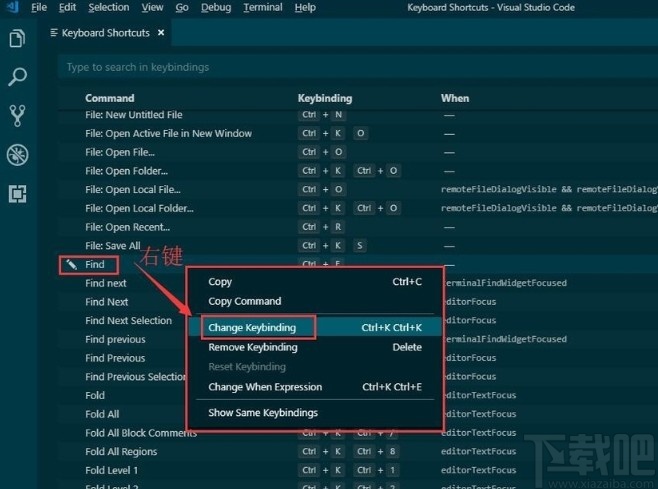
Task: Select the Fold All Regions row
Action: tap(358, 452)
